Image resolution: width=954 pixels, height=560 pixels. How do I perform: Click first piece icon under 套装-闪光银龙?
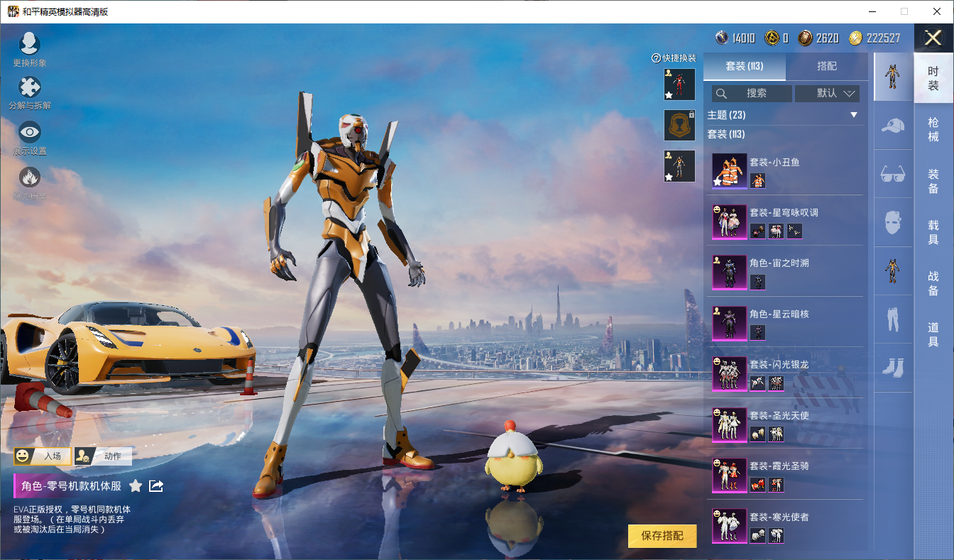pyautogui.click(x=758, y=383)
